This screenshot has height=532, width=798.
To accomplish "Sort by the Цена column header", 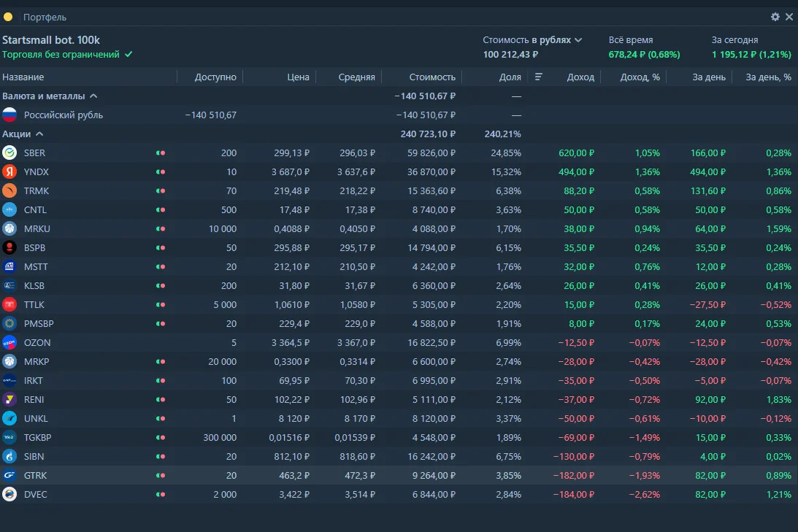I will pyautogui.click(x=298, y=77).
